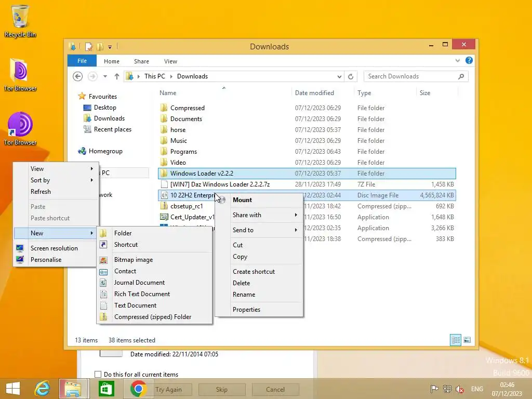Launch Internet Explorer from the taskbar

[x=43, y=389]
